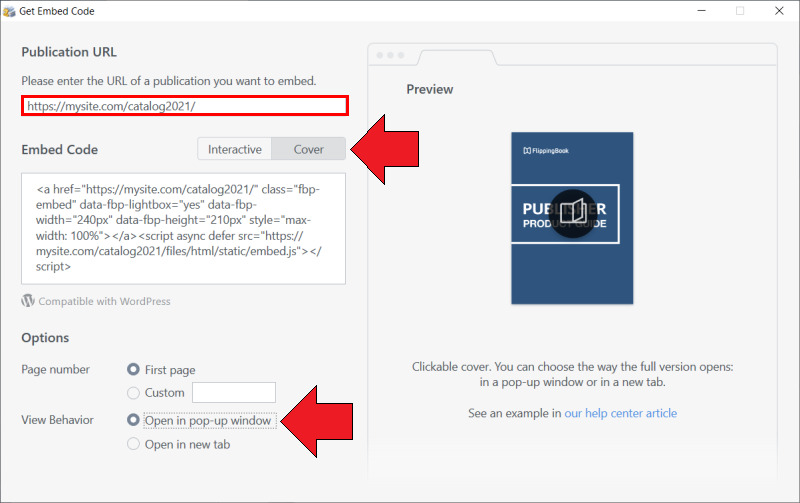Click the Compatible with WordPress label
The width and height of the screenshot is (800, 503).
tap(104, 301)
